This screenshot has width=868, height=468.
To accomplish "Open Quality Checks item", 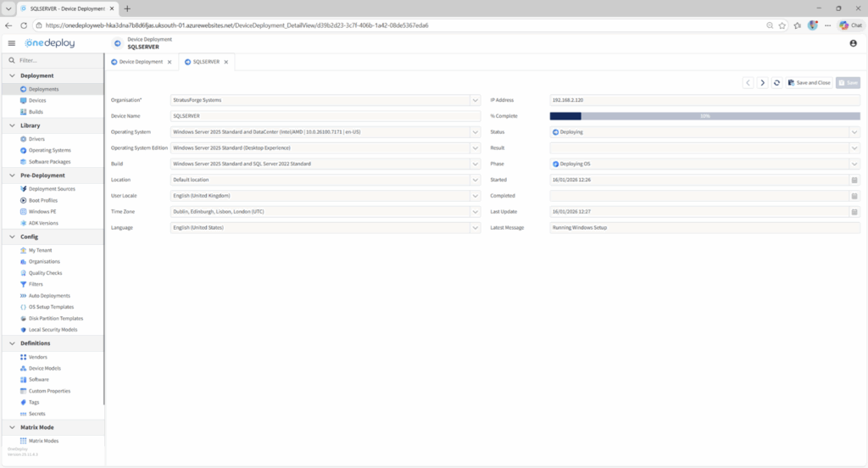I will tap(45, 273).
